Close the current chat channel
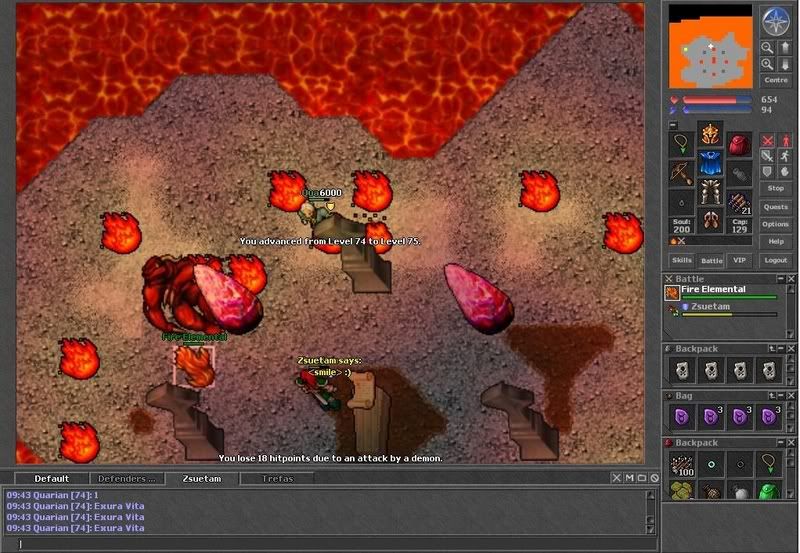Image resolution: width=800 pixels, height=553 pixels. [x=616, y=478]
